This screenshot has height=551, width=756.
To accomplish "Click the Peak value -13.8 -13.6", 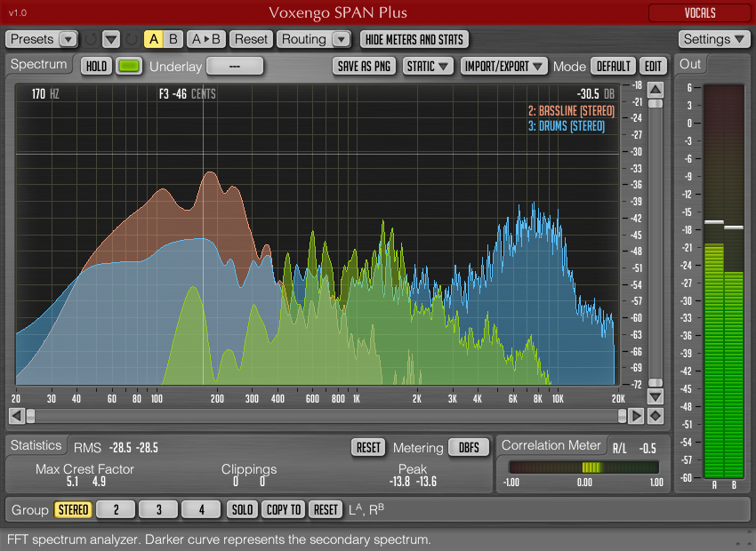I will click(x=413, y=481).
